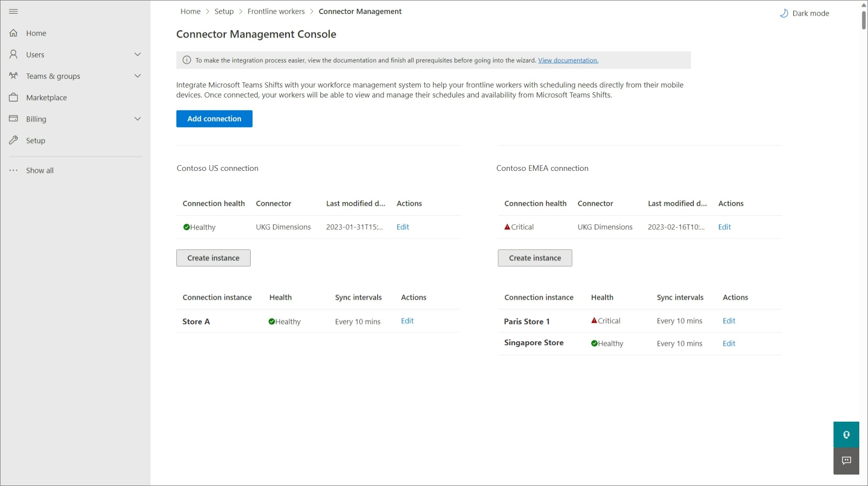Open the help headset button
The image size is (868, 486).
(846, 434)
